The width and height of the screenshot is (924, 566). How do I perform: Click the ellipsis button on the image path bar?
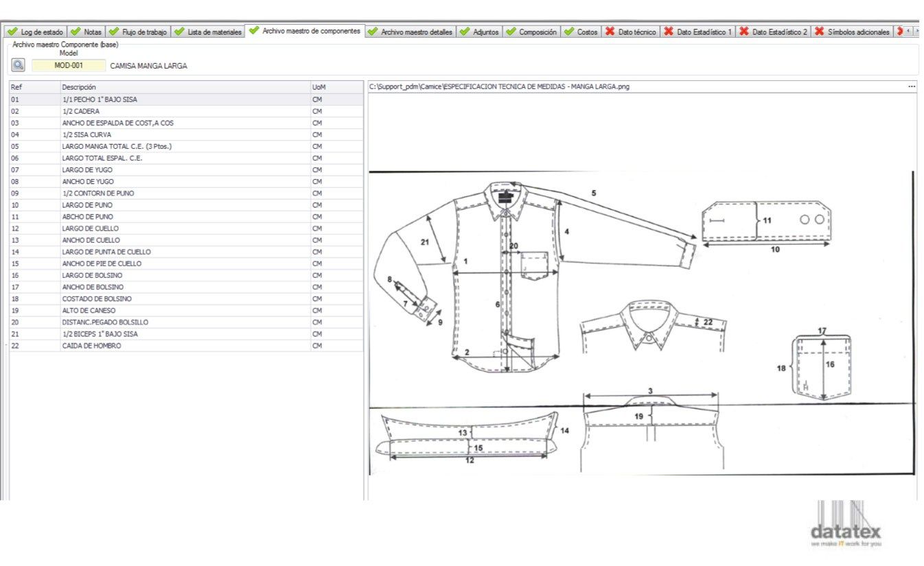(x=912, y=86)
